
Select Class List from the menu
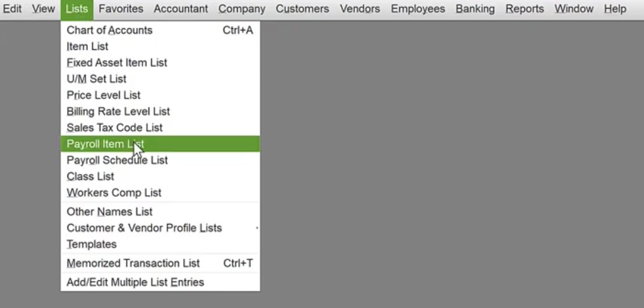coord(90,176)
